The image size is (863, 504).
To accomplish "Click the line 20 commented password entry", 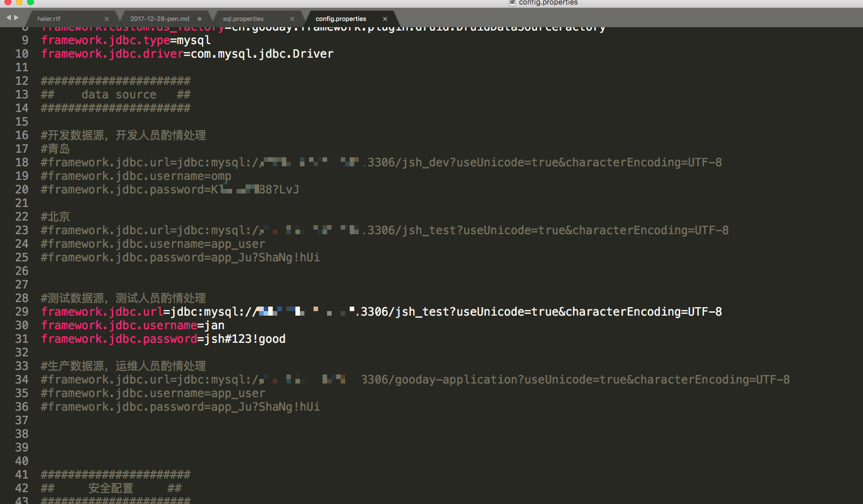I will point(170,189).
